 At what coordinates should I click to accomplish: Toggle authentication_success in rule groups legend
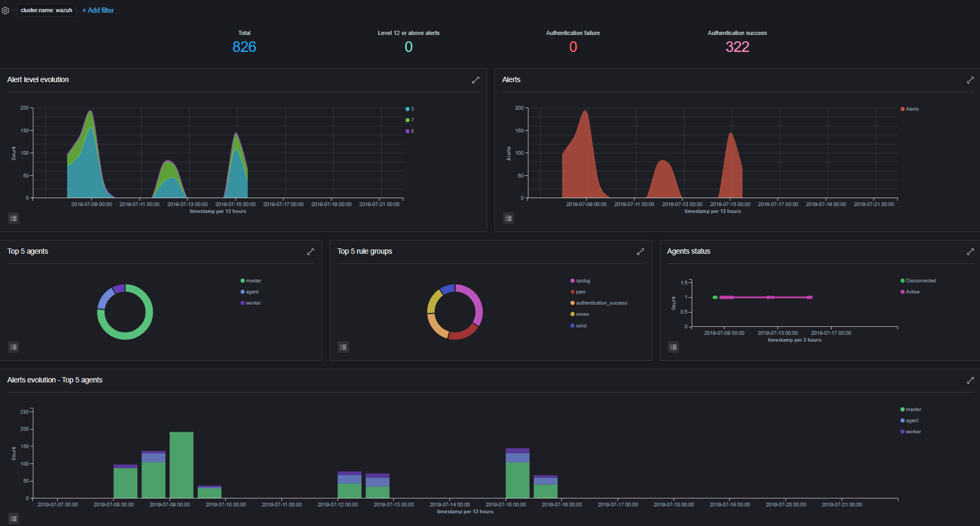[601, 303]
